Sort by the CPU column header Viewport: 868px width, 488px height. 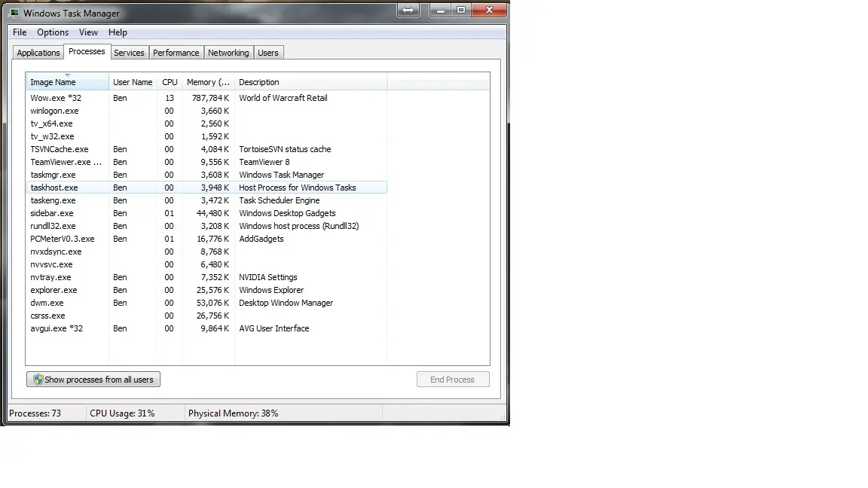pyautogui.click(x=170, y=82)
